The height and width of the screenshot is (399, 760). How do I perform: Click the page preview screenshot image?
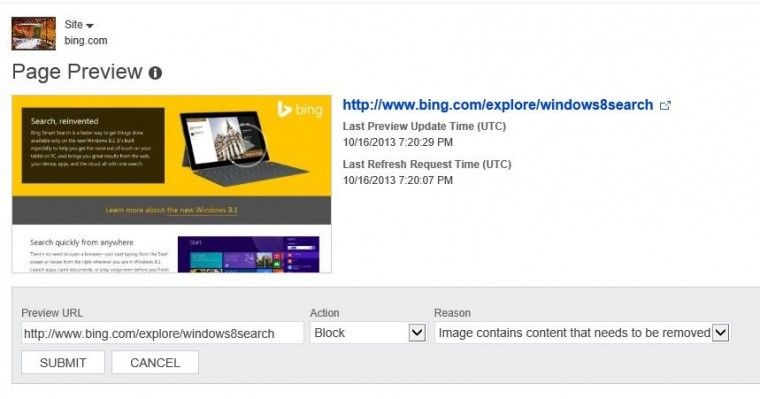click(172, 184)
